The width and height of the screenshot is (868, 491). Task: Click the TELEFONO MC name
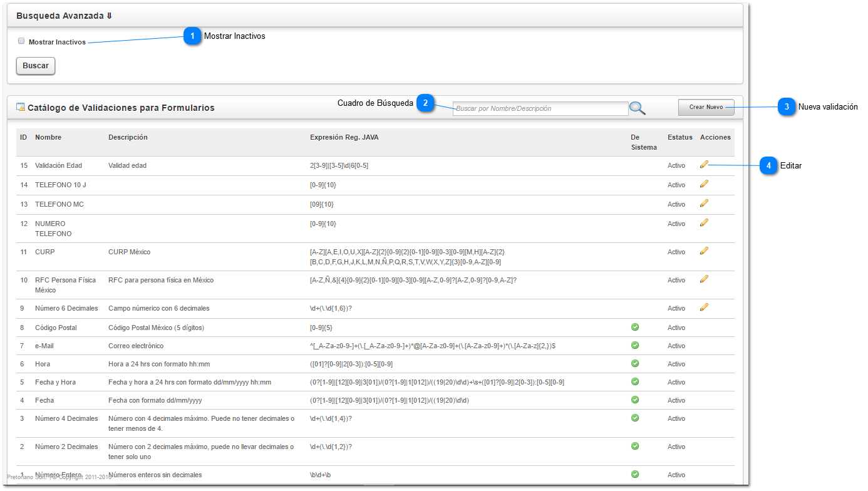59,204
